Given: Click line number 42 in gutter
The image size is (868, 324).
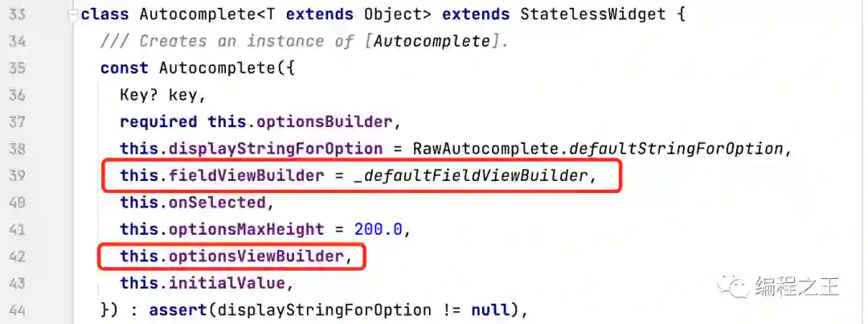Looking at the screenshot, I should (17, 257).
